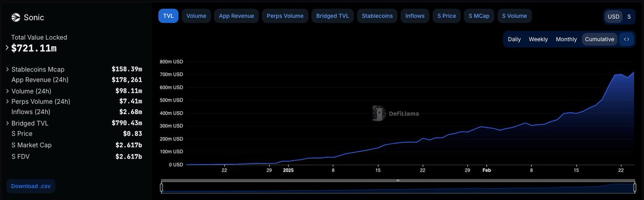Click the 2025 date axis label
This screenshot has width=644, height=200.
pos(289,170)
